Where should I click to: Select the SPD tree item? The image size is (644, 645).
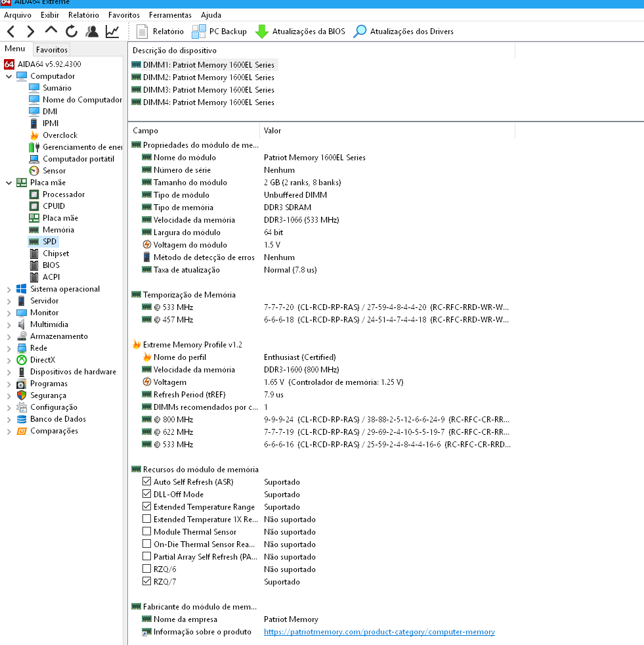(x=43, y=242)
